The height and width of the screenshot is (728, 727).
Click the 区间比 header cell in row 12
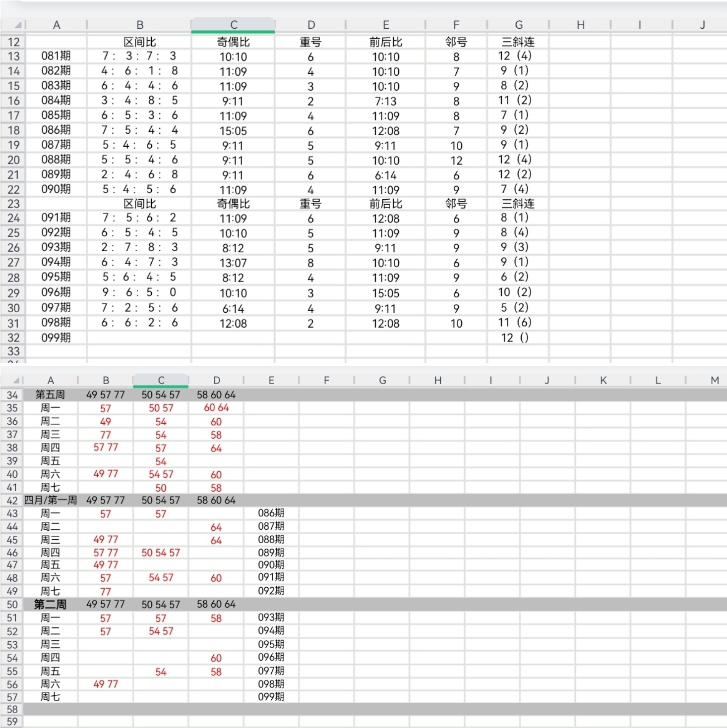point(139,42)
